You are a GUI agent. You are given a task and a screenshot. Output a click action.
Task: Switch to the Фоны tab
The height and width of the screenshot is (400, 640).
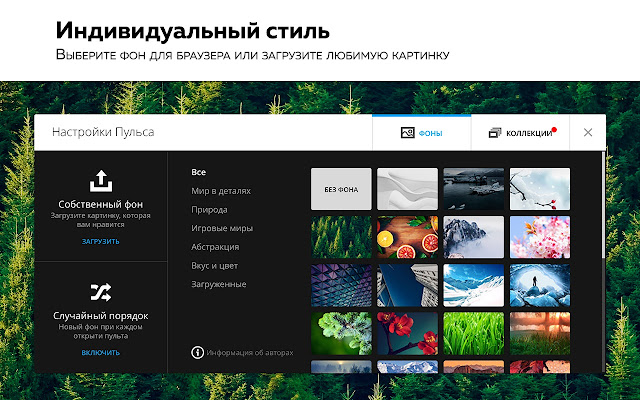pos(422,133)
